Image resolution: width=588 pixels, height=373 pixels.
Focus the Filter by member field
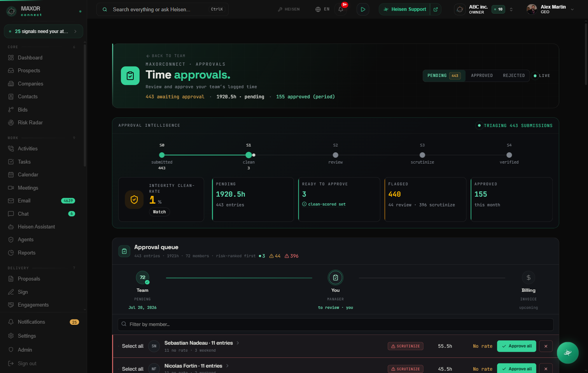pyautogui.click(x=336, y=324)
